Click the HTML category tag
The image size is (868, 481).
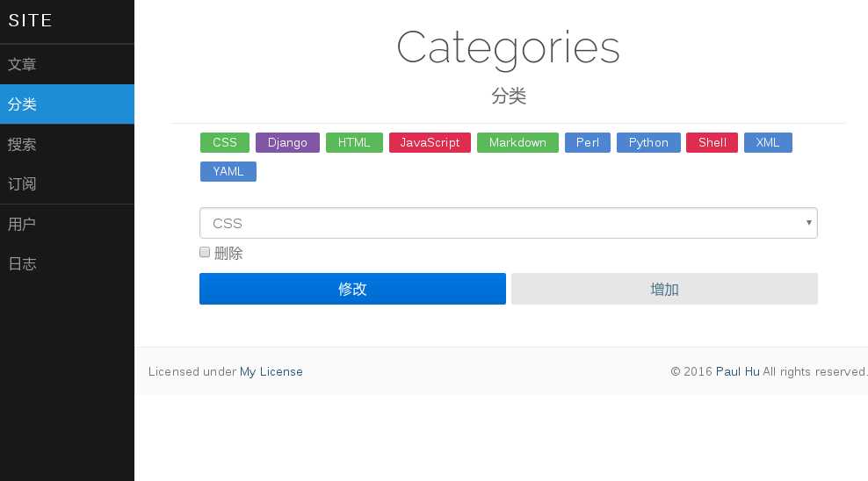(354, 143)
